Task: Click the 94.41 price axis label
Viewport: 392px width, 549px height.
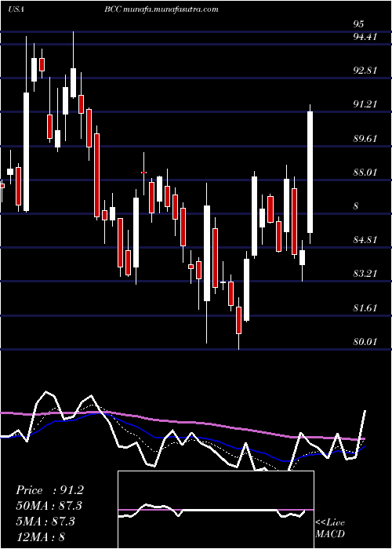Action: (365, 36)
